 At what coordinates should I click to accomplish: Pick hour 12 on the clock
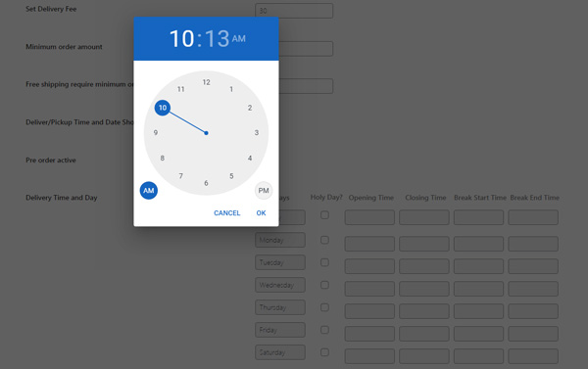[206, 82]
